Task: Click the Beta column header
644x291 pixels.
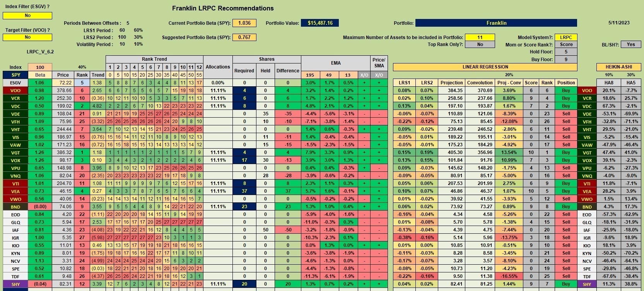Action: coord(40,75)
